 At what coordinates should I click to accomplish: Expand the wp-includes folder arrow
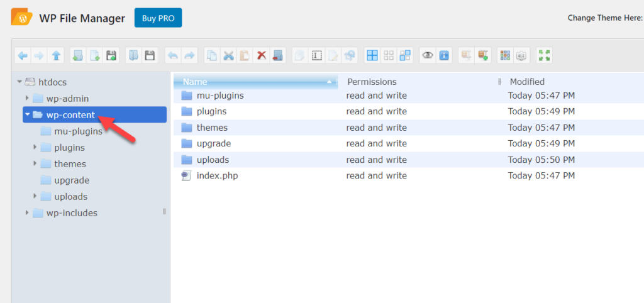[27, 212]
